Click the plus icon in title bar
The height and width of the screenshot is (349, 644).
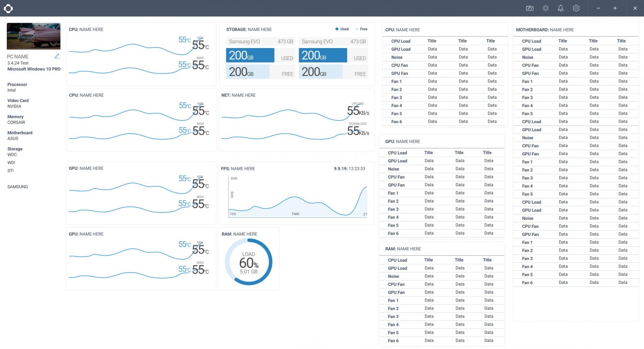(x=615, y=8)
